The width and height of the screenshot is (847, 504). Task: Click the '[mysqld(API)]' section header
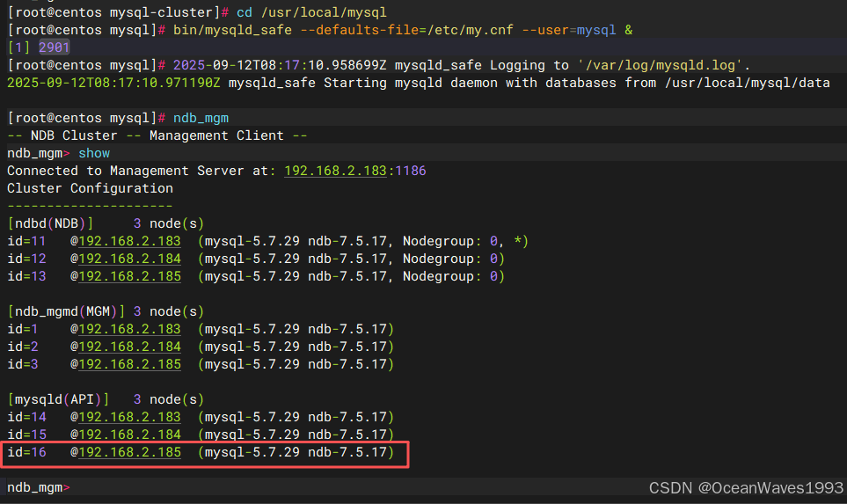tap(58, 399)
